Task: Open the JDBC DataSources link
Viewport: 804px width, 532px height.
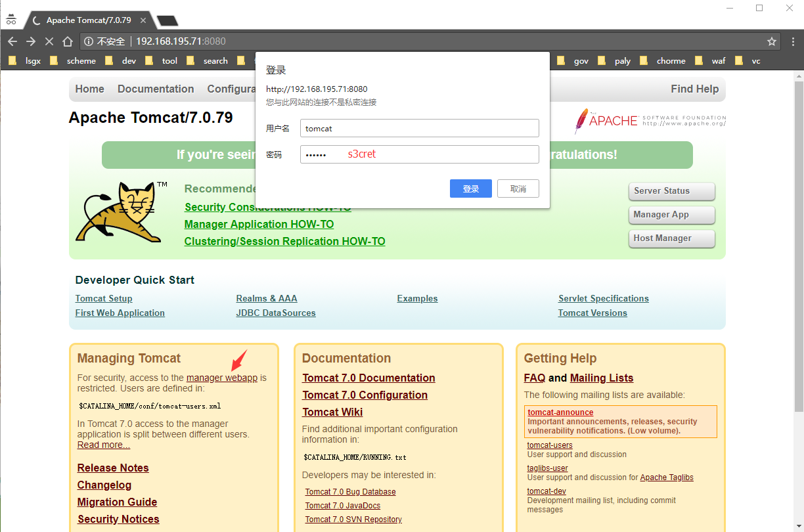Action: coord(276,313)
